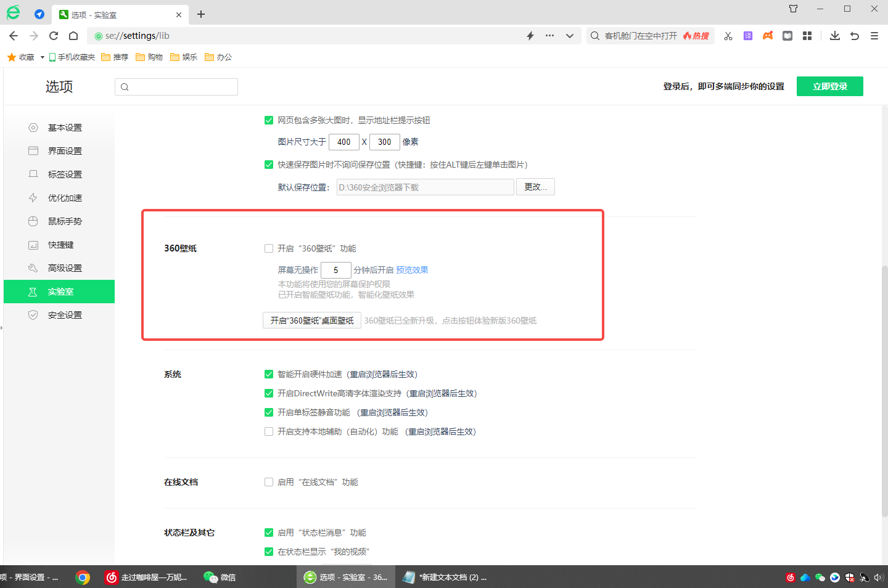Uncheck 开启单标签静音功能
888x588 pixels.
click(x=269, y=412)
